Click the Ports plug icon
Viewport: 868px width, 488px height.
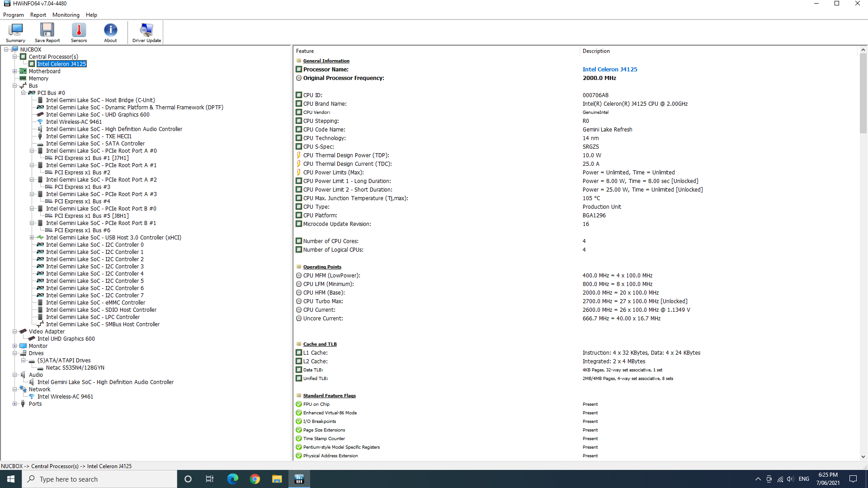tap(23, 404)
